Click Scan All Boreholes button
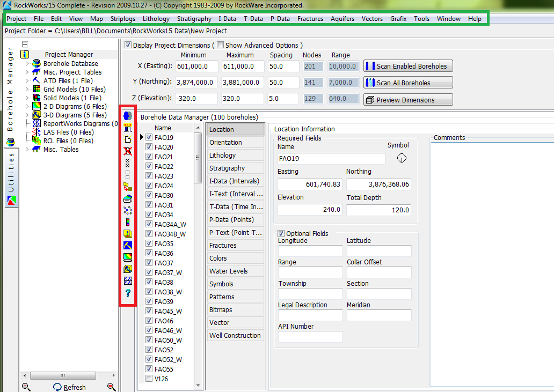This screenshot has width=554, height=392. pos(408,83)
